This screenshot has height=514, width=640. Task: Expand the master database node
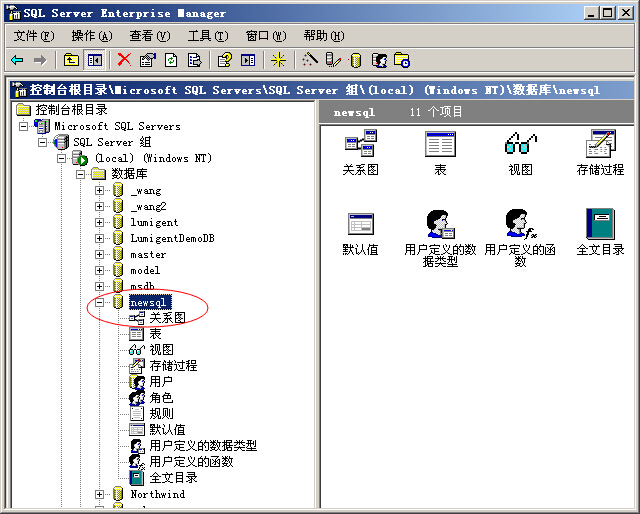pyautogui.click(x=100, y=254)
